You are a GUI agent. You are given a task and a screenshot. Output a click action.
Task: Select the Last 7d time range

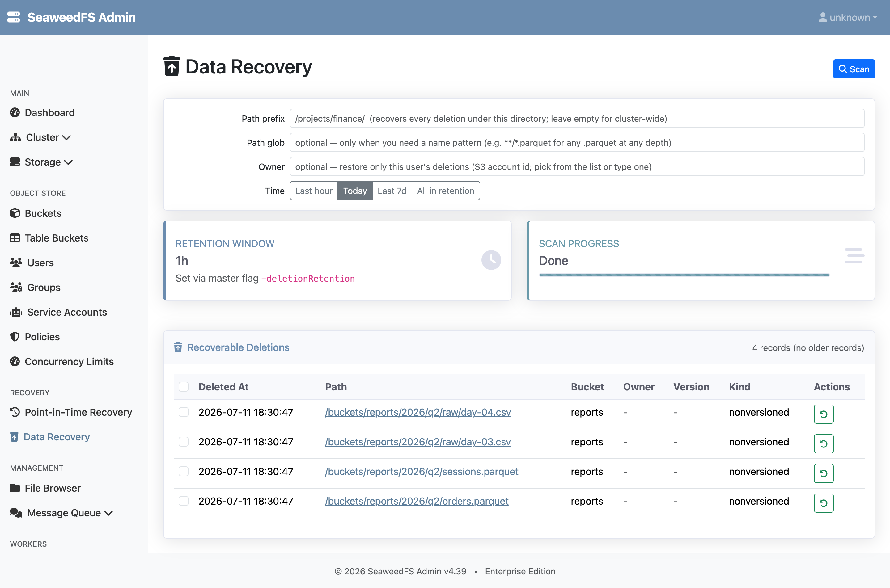[392, 191]
